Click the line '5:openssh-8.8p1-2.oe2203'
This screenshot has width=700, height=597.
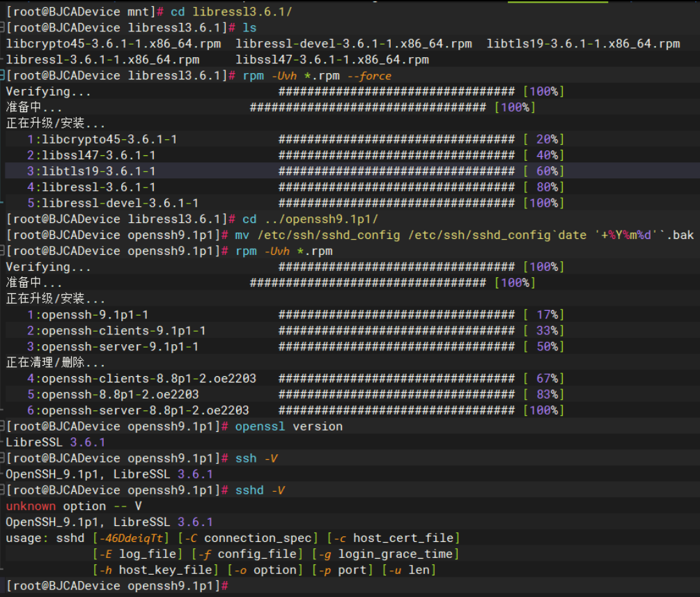(x=113, y=395)
